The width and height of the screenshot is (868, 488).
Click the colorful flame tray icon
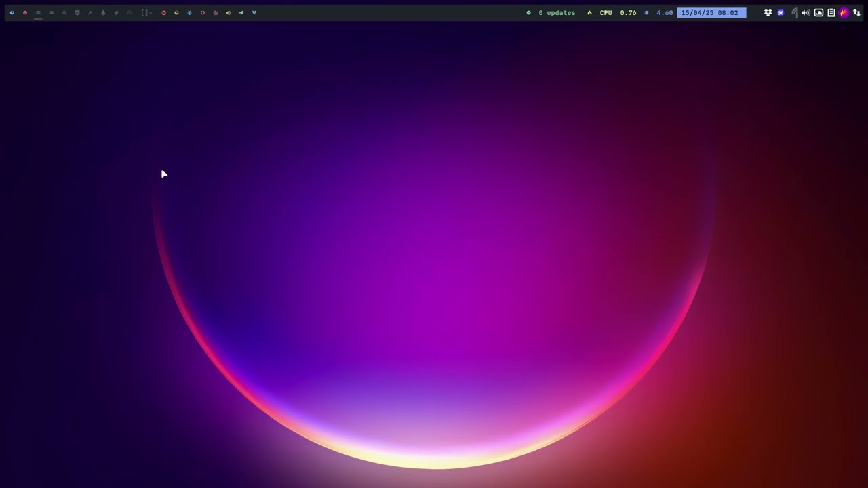844,13
